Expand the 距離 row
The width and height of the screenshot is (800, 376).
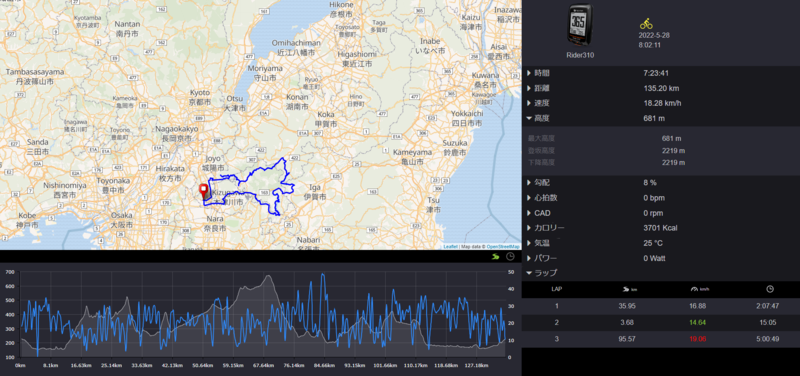530,88
